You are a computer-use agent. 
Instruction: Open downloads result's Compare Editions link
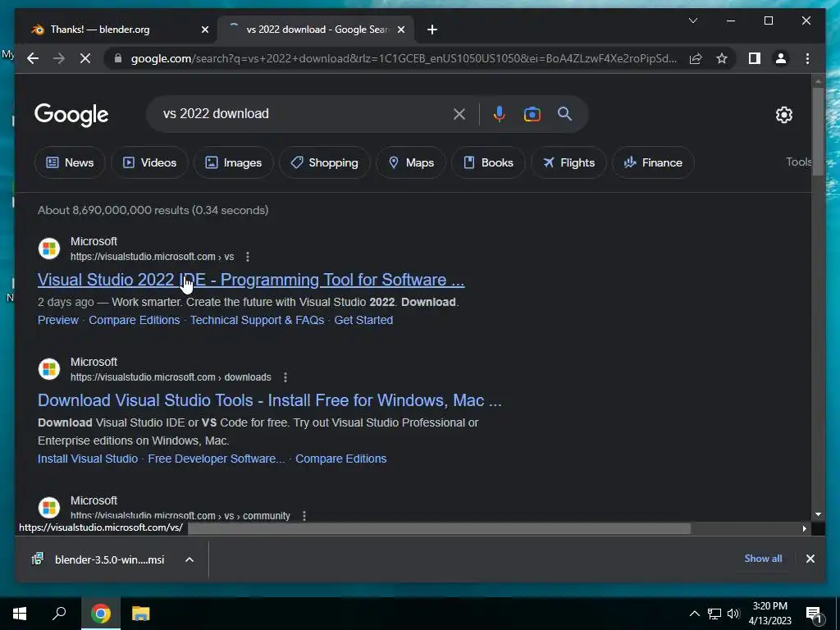[340, 459]
